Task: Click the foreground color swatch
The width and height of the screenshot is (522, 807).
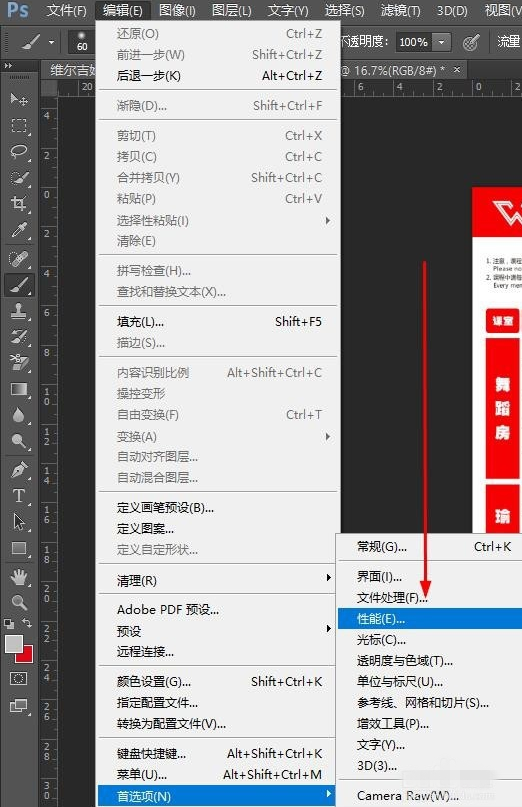Action: tap(13, 643)
